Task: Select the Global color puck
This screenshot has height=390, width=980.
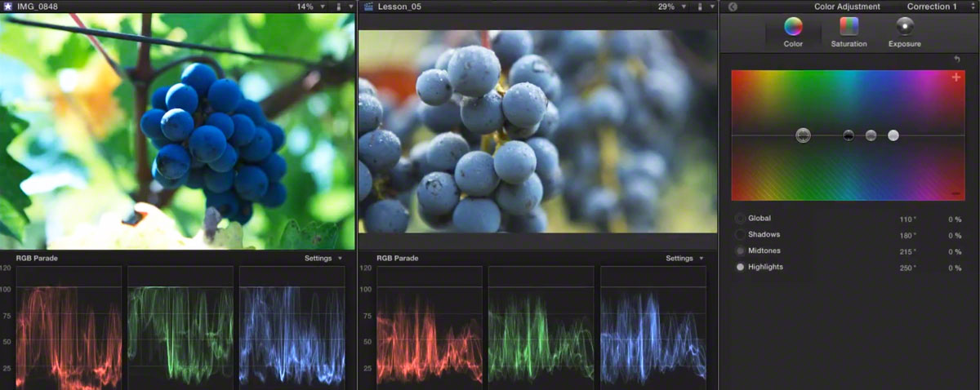Action: click(803, 135)
